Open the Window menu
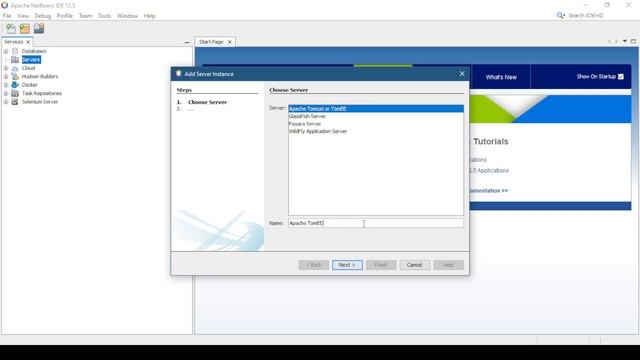The height and width of the screenshot is (360, 640). click(127, 16)
